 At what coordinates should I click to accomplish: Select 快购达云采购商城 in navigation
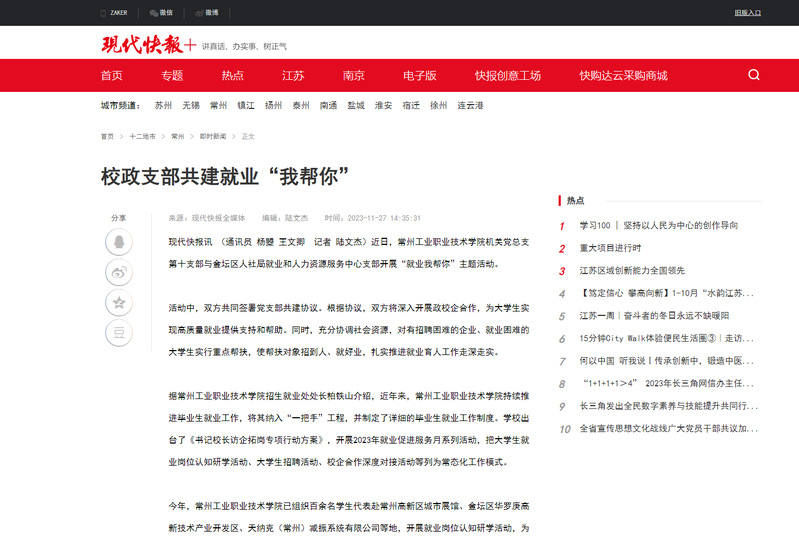click(623, 75)
